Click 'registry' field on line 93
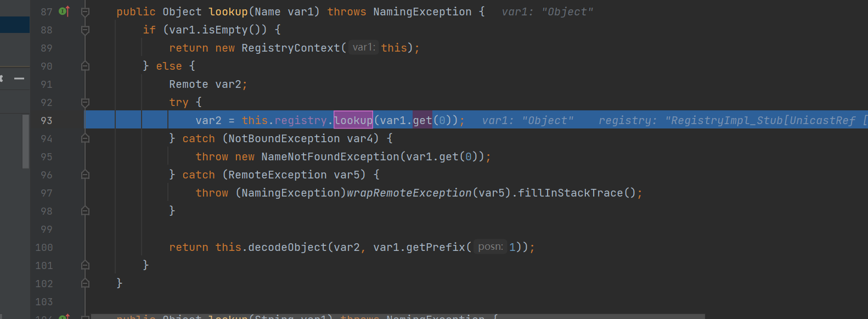Viewport: 868px width, 319px height. click(x=301, y=120)
